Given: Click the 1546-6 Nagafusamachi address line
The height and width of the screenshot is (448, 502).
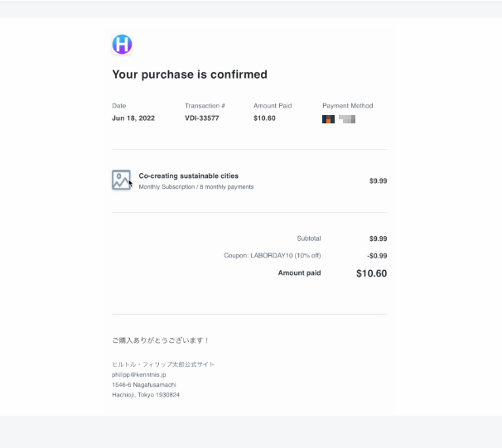Looking at the screenshot, I should [144, 384].
